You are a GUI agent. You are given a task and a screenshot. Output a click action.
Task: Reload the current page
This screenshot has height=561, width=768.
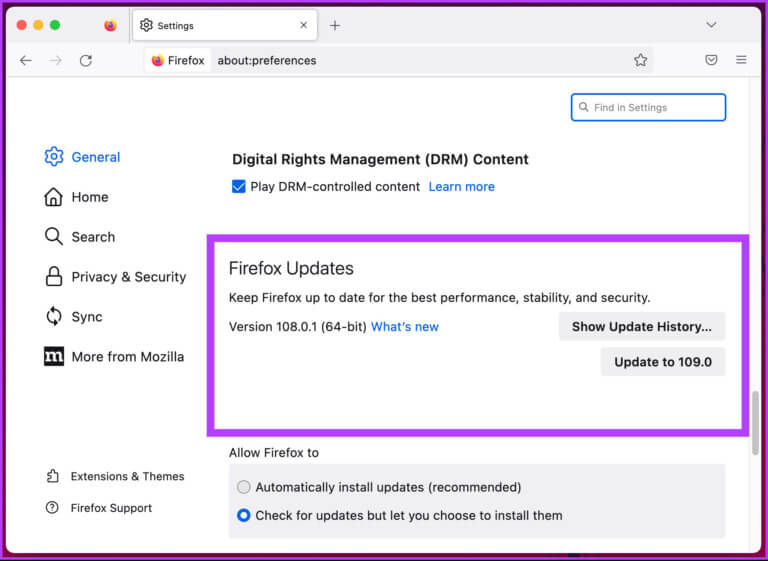click(x=86, y=60)
